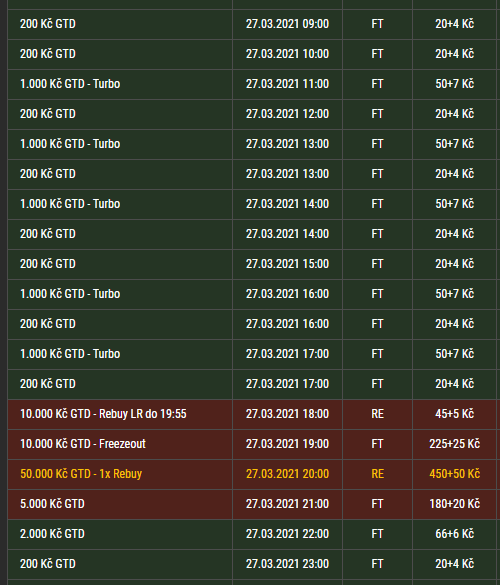Click the 450+50 Kč buy-in cell
Screen dimensions: 500x585
pos(454,474)
